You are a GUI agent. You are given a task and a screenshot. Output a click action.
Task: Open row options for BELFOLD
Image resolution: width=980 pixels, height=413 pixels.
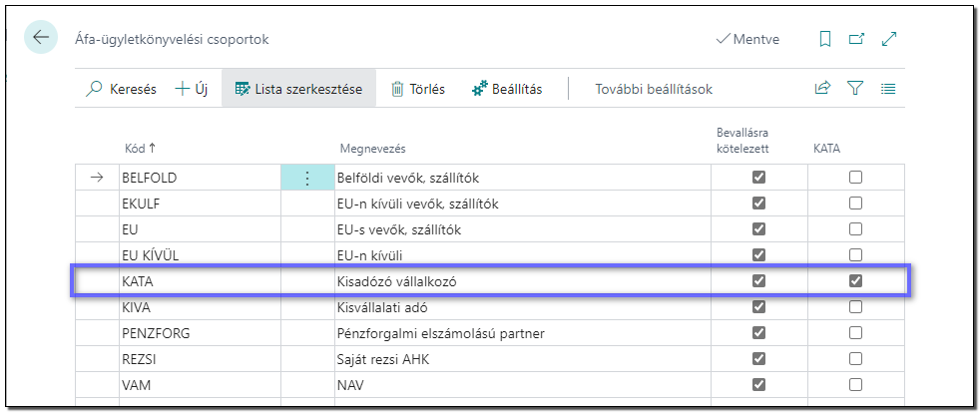tap(307, 179)
